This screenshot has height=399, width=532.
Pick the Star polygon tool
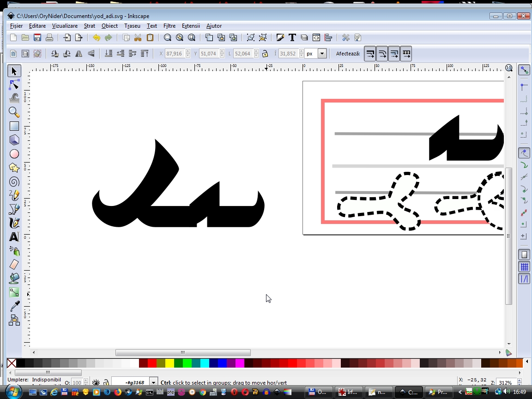pos(14,168)
